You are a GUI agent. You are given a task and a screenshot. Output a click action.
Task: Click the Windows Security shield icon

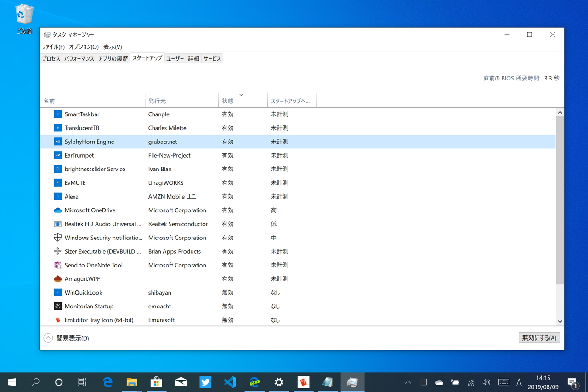tap(57, 238)
